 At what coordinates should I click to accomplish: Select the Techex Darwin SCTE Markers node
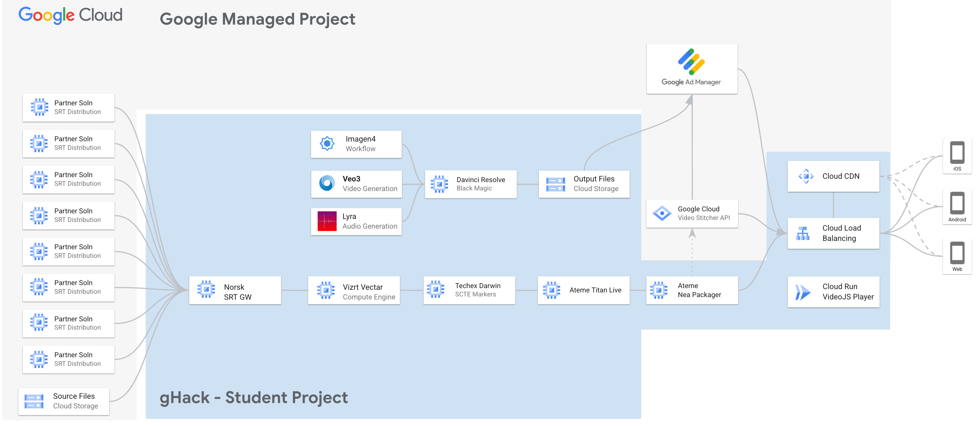point(469,291)
